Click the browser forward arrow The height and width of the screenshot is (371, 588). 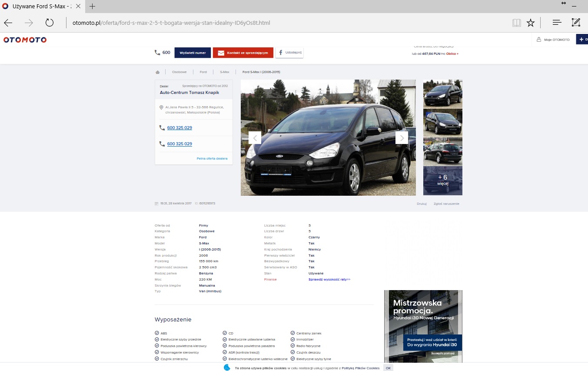[29, 23]
